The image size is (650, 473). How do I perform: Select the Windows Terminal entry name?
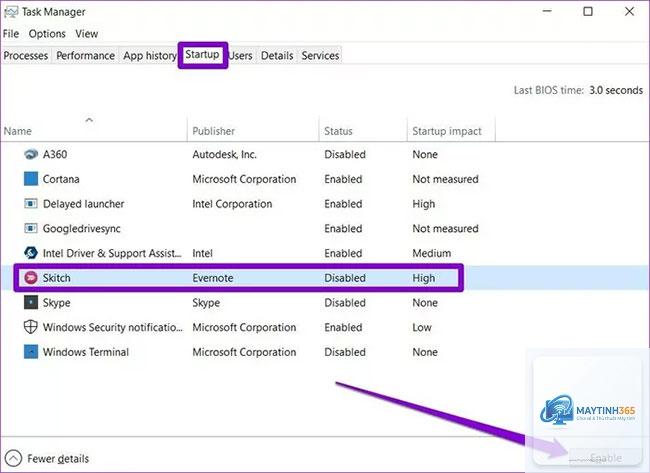86,352
